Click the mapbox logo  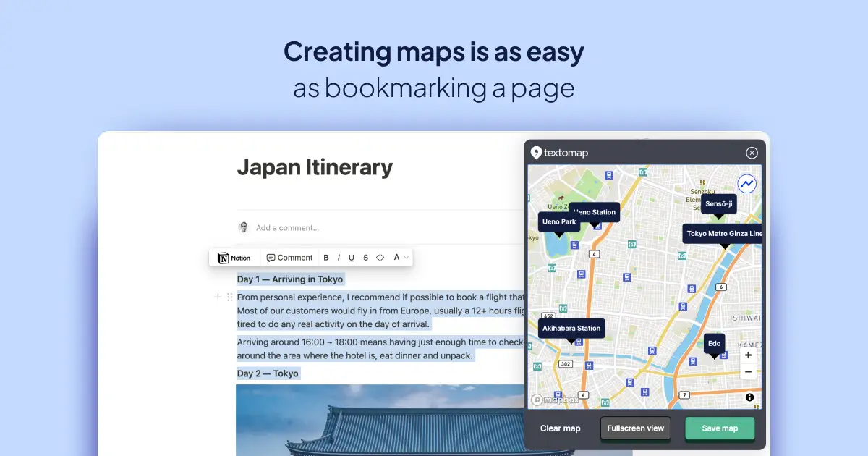click(556, 400)
